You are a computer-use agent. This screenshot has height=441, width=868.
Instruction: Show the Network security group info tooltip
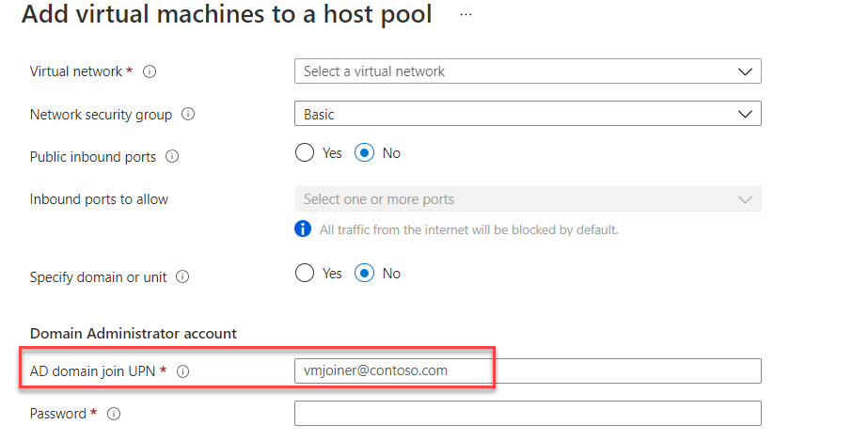pos(187,115)
